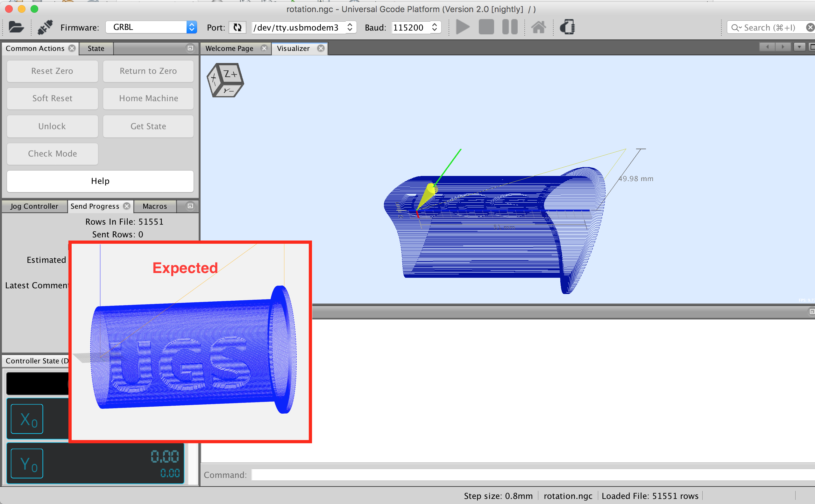Open the Firmware GRBL dropdown
This screenshot has height=504, width=815.
[152, 27]
